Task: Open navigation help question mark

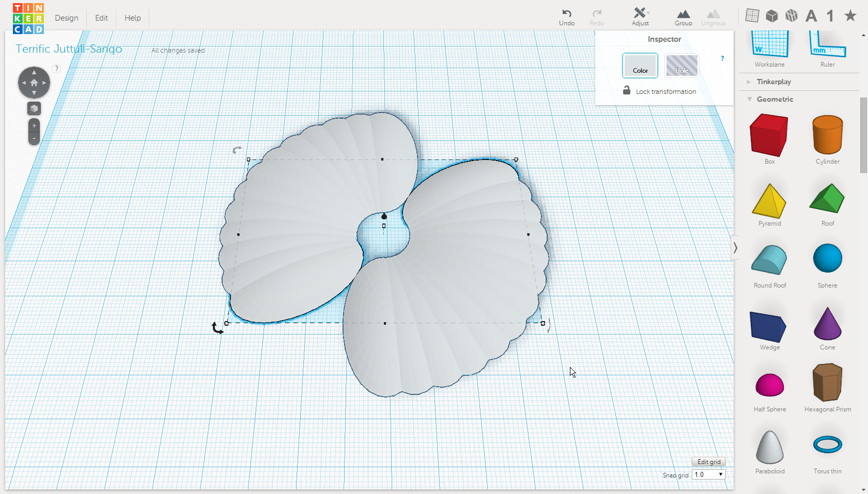Action: click(57, 69)
